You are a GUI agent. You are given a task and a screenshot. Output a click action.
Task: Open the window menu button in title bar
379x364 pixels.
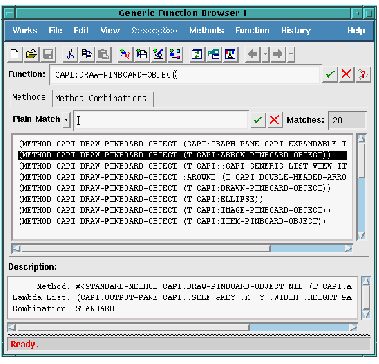click(10, 13)
